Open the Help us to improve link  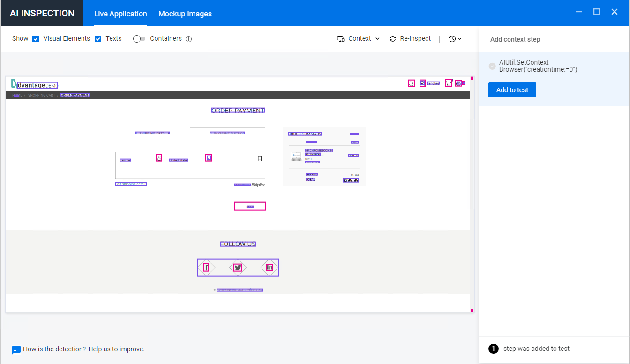(116, 349)
